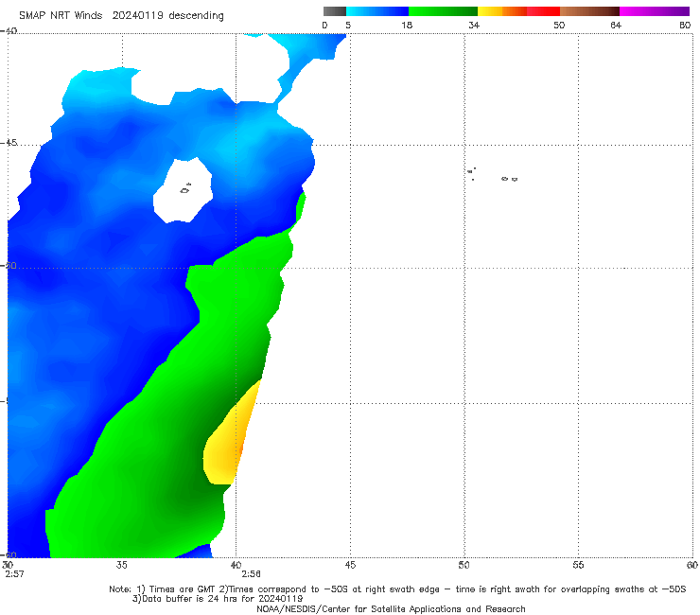Click the island outline inside the white data gap
700x615 pixels.
[185, 189]
